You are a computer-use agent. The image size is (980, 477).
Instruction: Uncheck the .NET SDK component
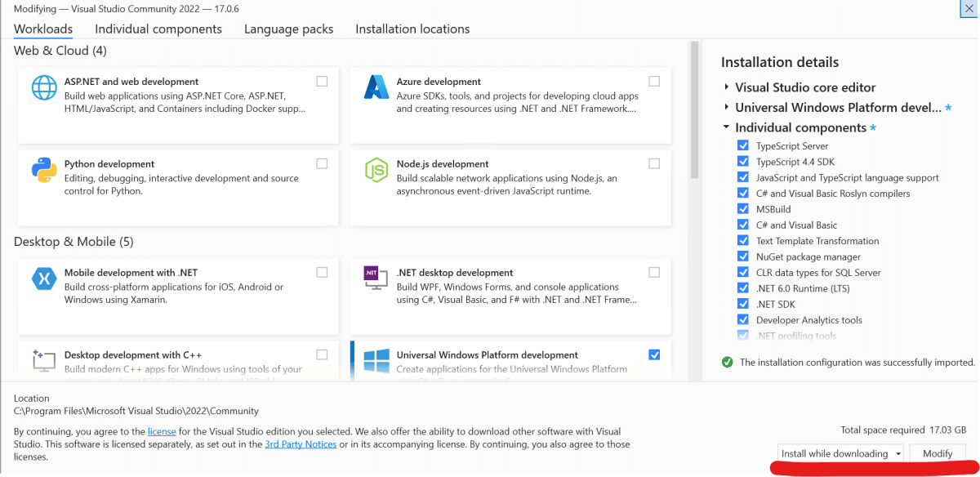[x=742, y=304]
